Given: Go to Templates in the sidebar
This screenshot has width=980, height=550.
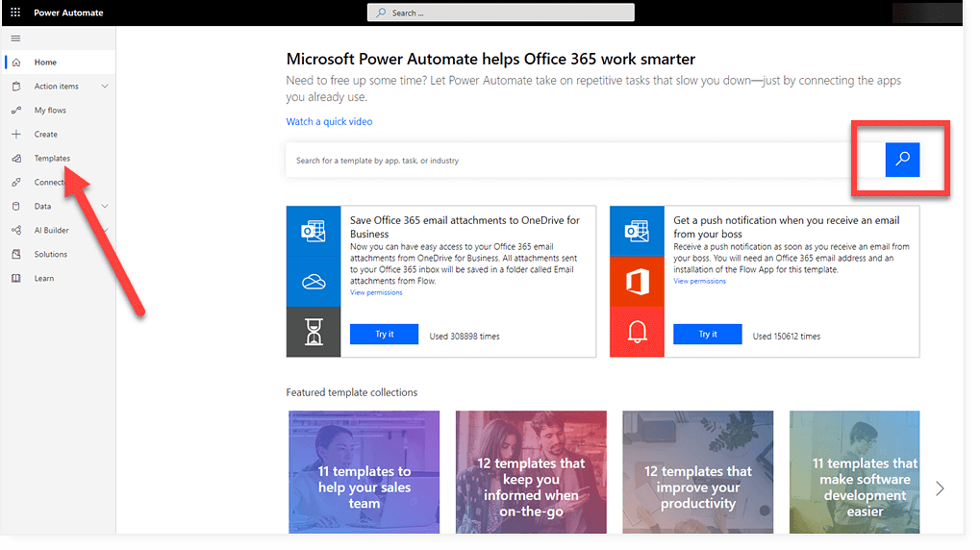Looking at the screenshot, I should tap(52, 158).
